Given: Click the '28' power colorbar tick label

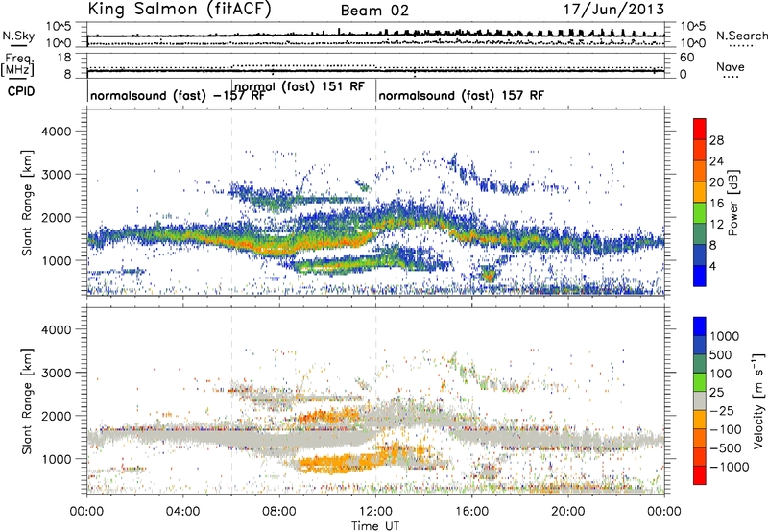Looking at the screenshot, I should pos(716,140).
